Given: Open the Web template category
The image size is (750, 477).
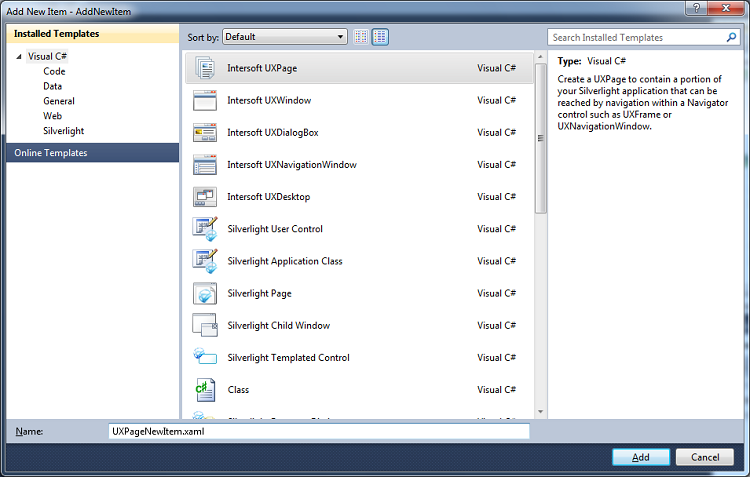Looking at the screenshot, I should (52, 116).
